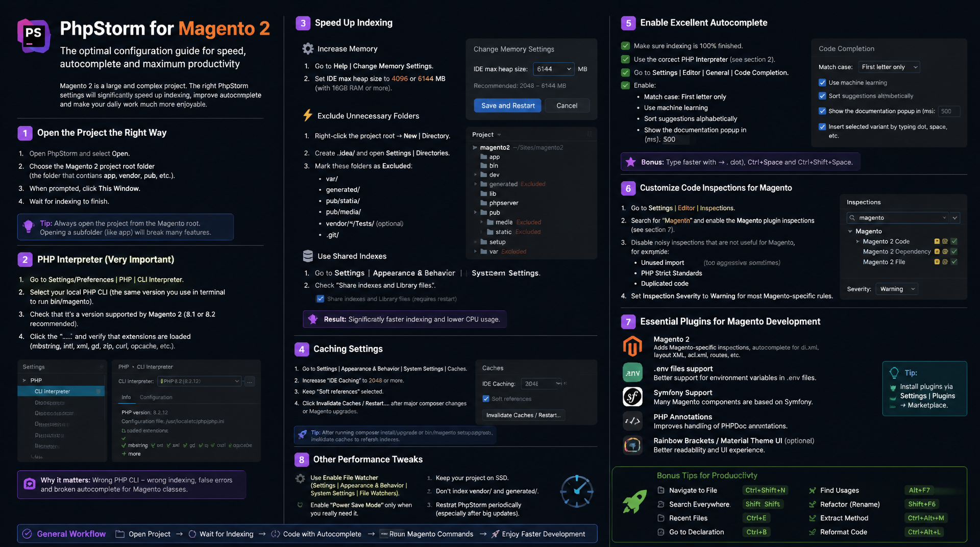This screenshot has height=547, width=980.
Task: Switch to the Info tab
Action: pos(126,397)
